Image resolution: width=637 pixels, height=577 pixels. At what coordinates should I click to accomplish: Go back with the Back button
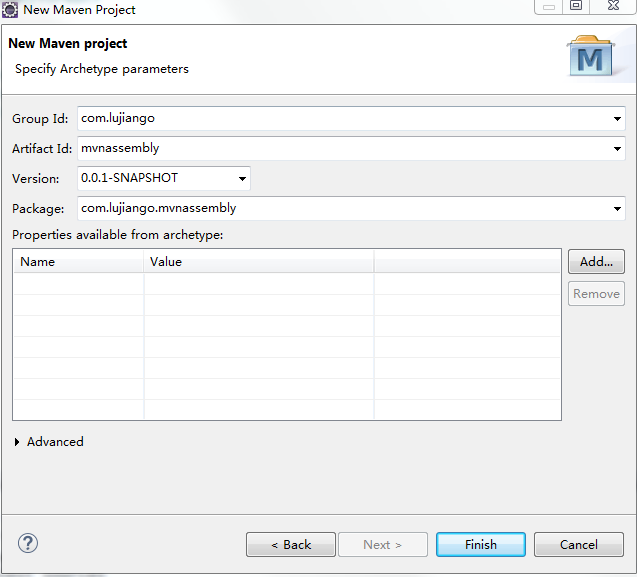[291, 544]
